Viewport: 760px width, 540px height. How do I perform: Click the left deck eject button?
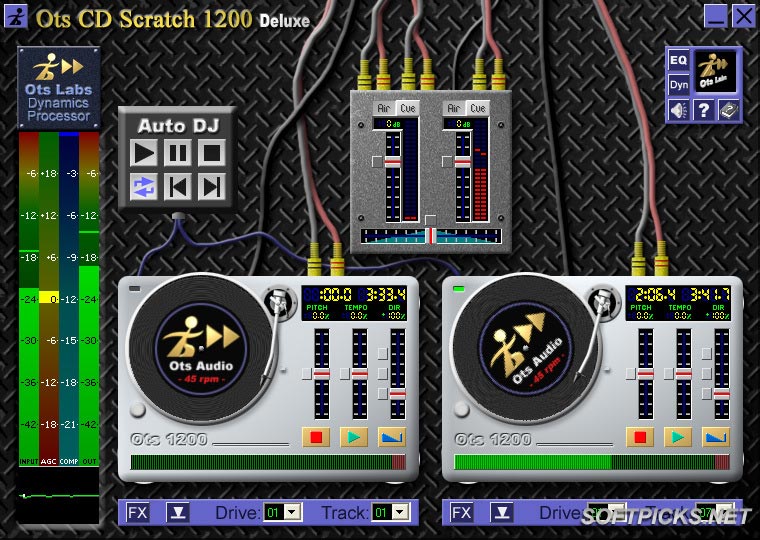pyautogui.click(x=176, y=512)
